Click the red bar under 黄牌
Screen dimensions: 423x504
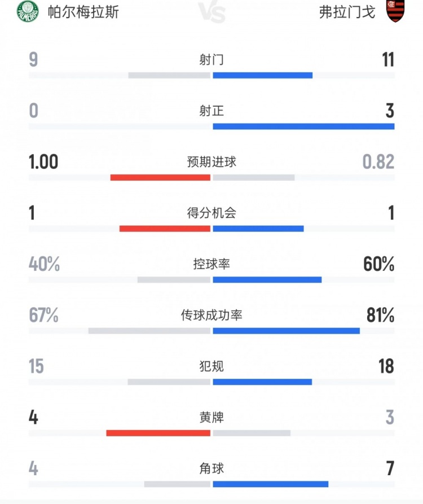point(158,433)
